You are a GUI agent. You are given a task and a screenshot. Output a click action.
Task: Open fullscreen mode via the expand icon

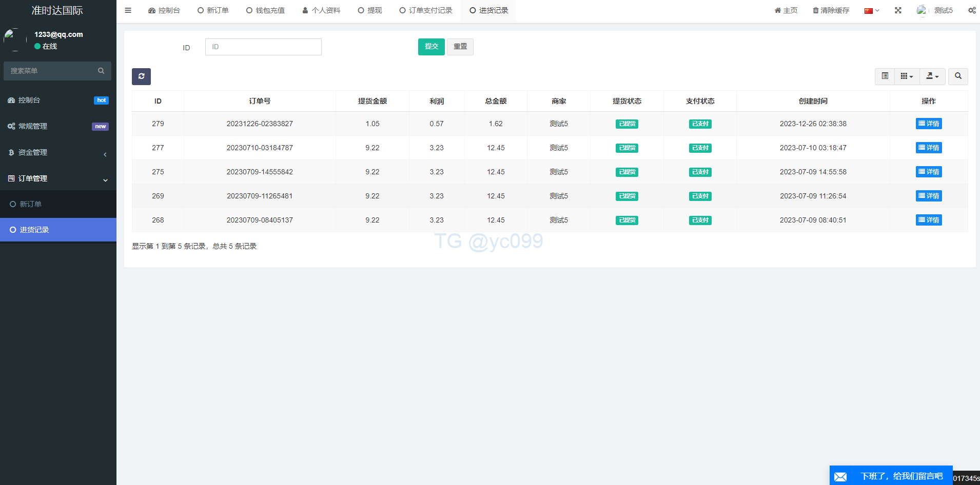[898, 10]
